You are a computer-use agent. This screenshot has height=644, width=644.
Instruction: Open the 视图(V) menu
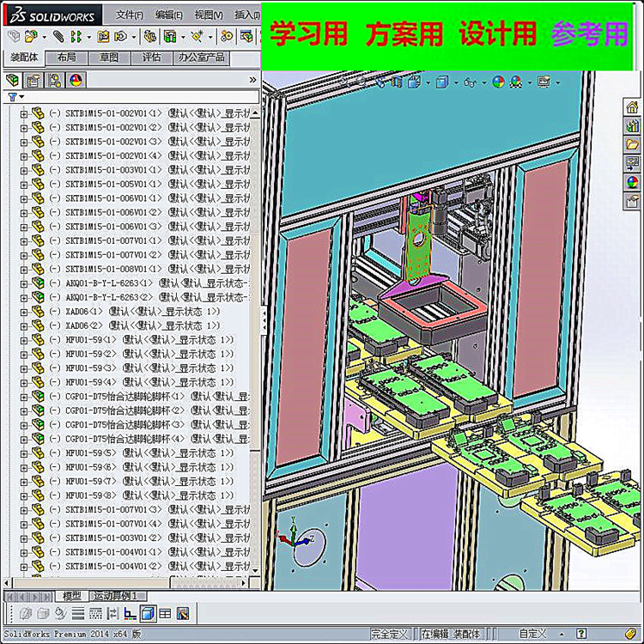pos(209,15)
